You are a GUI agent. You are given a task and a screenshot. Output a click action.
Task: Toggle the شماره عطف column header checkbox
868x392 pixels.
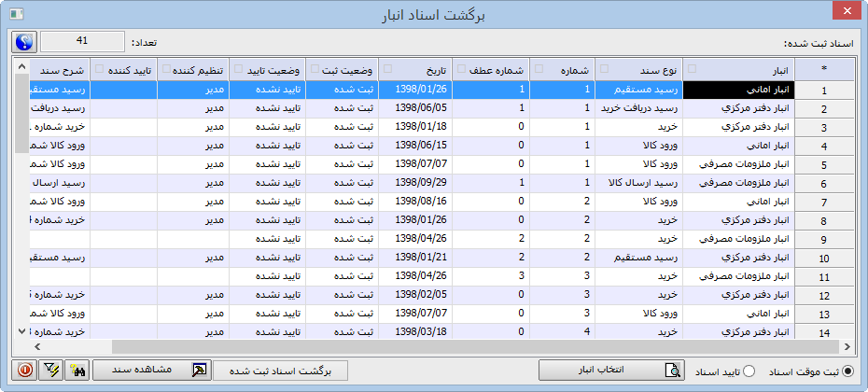(460, 69)
